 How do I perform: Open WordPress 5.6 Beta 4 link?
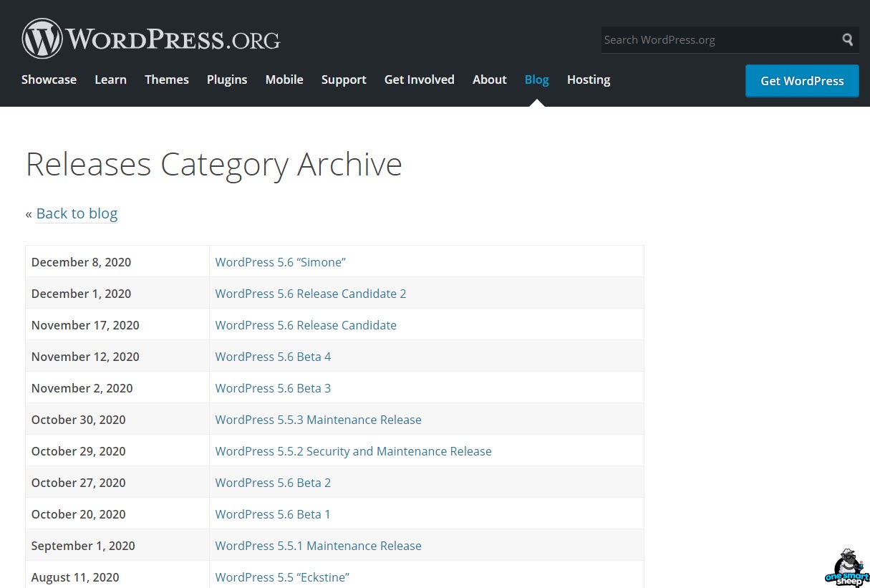pyautogui.click(x=273, y=357)
